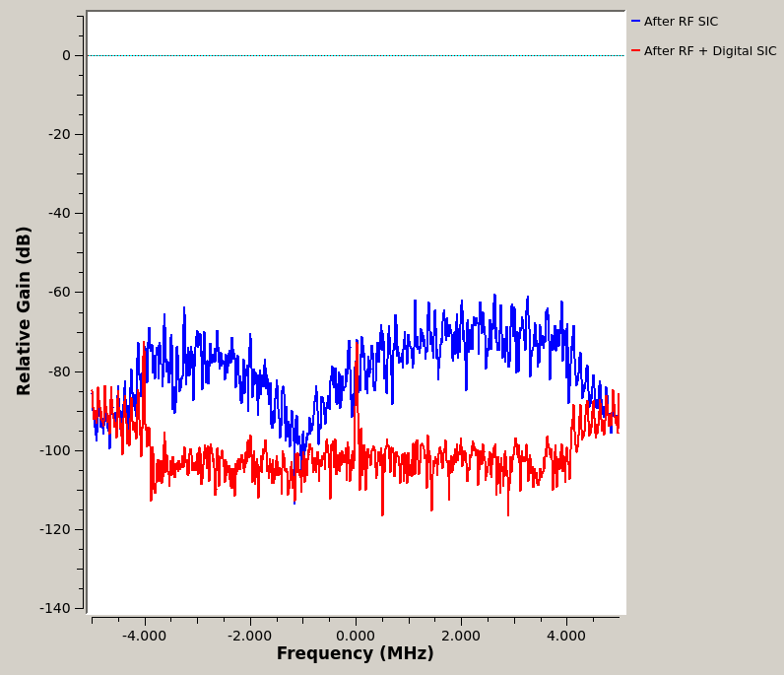Click the -2.000 frequency axis label

click(x=250, y=636)
